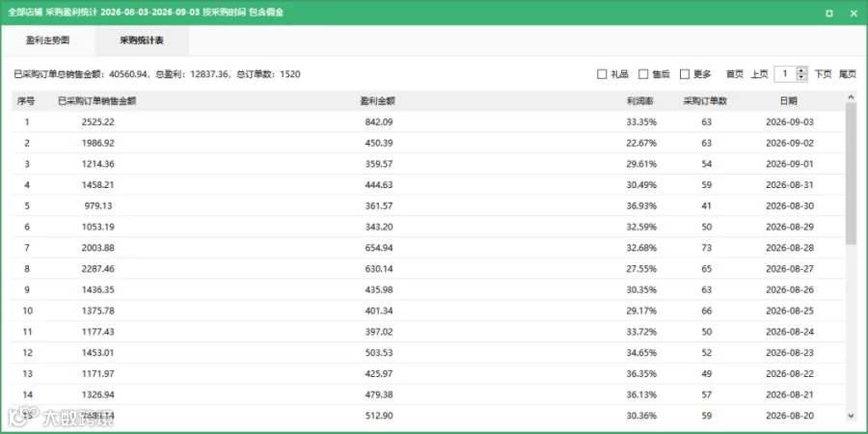The height and width of the screenshot is (434, 868).
Task: Click the page number input field
Action: [785, 74]
